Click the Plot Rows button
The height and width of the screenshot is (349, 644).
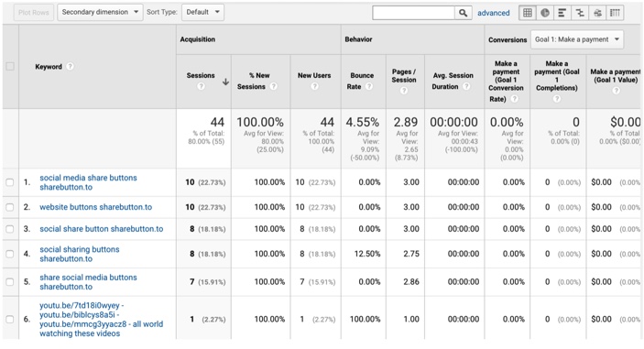click(x=34, y=12)
